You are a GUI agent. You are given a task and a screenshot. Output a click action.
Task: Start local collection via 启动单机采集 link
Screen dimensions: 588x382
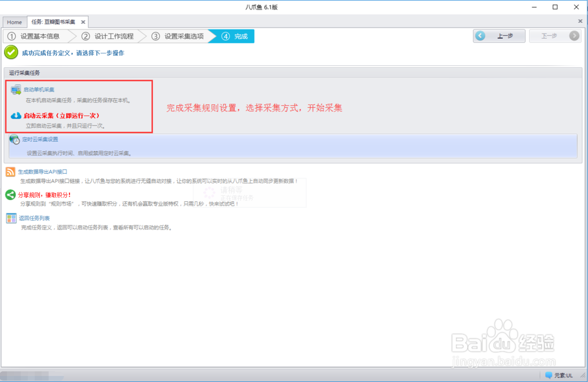coord(39,89)
